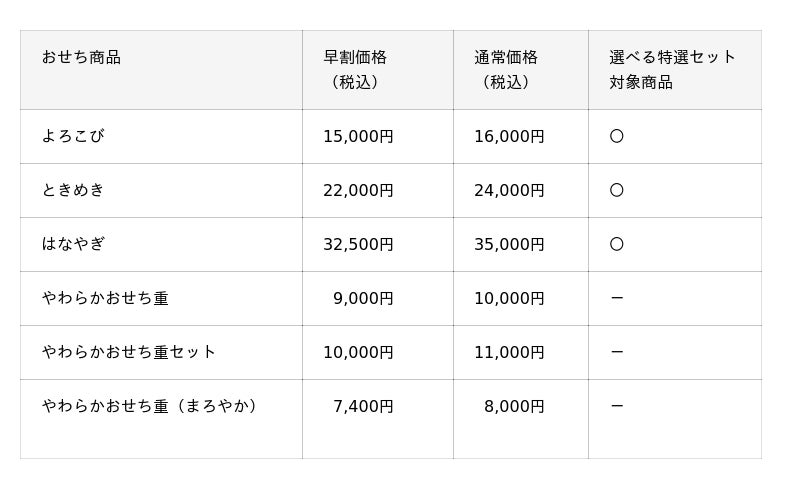The height and width of the screenshot is (489, 800).
Task: Select the やわらかおせち重 row label
Action: (105, 298)
